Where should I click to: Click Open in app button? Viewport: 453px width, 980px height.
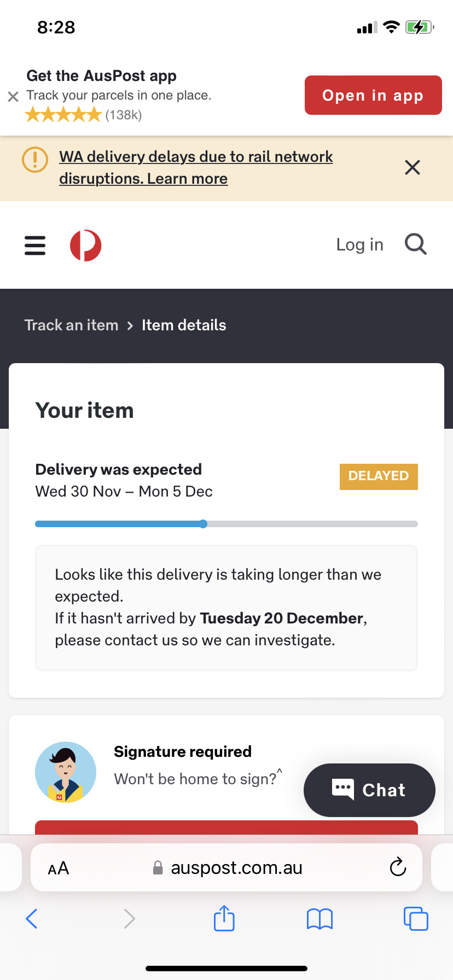[x=373, y=95]
